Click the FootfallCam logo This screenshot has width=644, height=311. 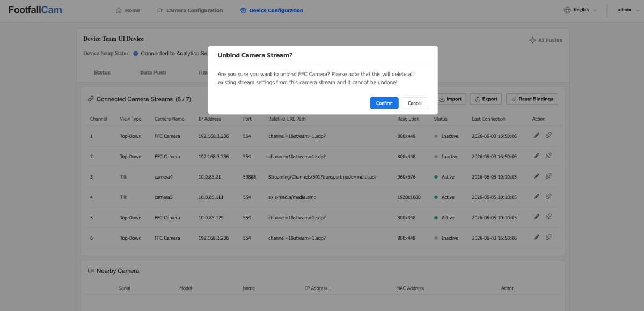click(x=35, y=10)
